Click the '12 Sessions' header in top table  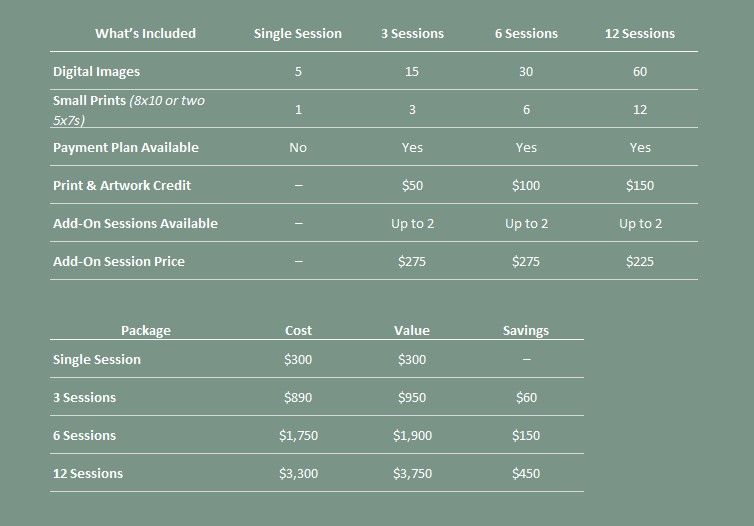coord(640,33)
